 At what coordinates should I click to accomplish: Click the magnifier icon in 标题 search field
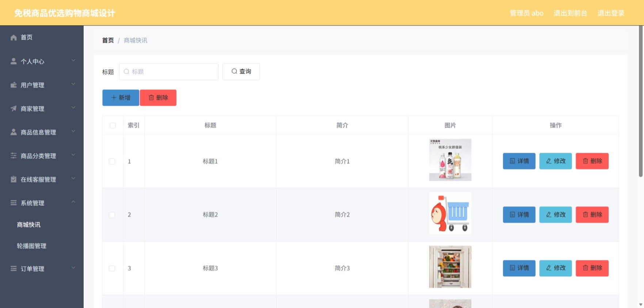pyautogui.click(x=126, y=72)
